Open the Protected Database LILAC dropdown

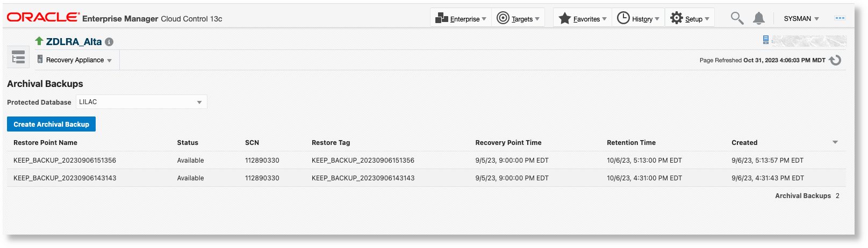(x=141, y=102)
